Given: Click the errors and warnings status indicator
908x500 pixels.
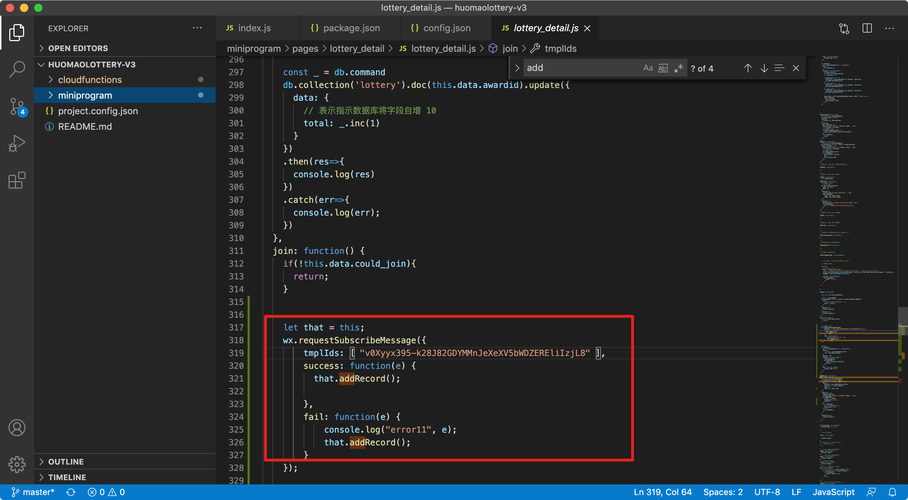Looking at the screenshot, I should [106, 492].
